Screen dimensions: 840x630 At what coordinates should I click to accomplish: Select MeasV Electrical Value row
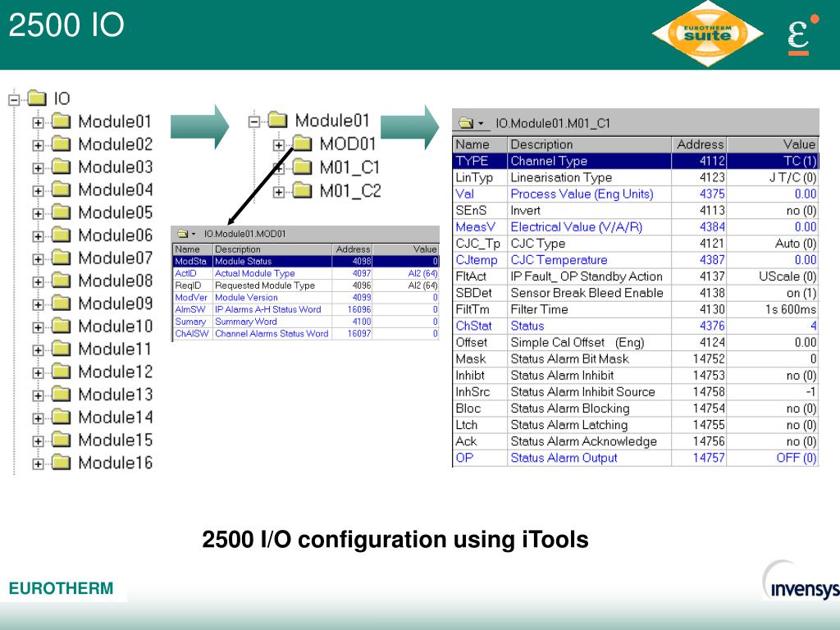[x=636, y=227]
